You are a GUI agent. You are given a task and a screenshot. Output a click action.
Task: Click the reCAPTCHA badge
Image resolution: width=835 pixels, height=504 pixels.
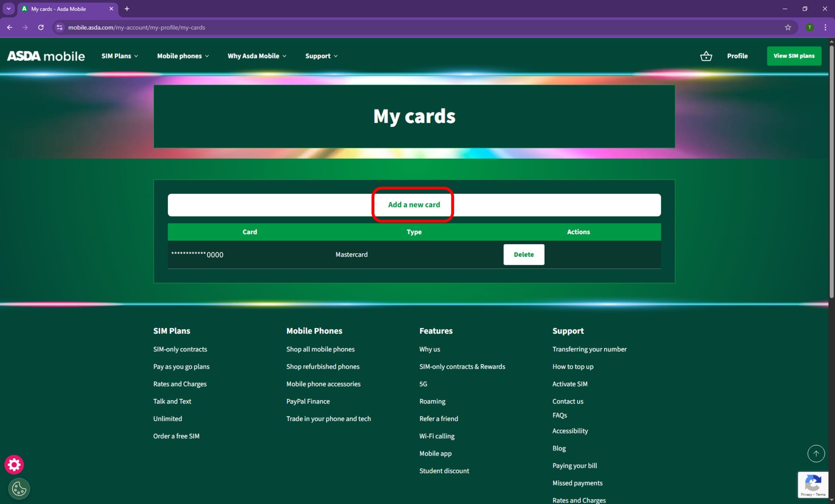[813, 485]
